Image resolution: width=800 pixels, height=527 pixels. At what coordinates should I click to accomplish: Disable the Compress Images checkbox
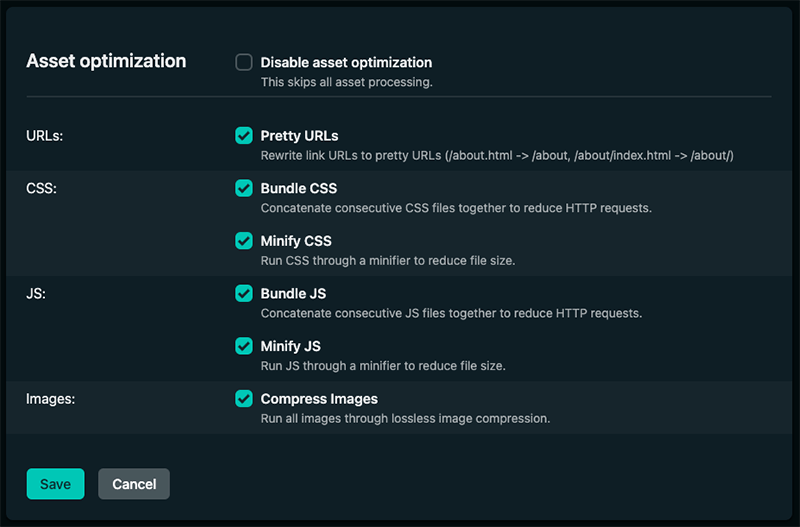pos(244,399)
